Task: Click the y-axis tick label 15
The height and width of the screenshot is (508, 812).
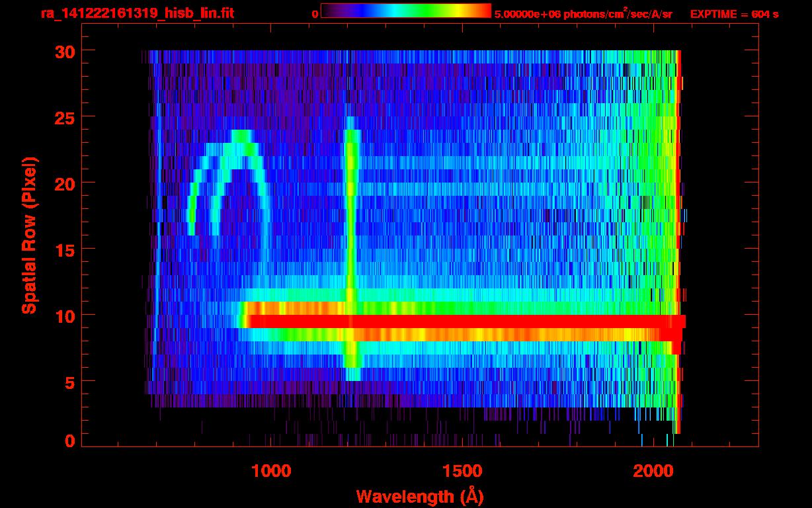Action: coord(64,249)
